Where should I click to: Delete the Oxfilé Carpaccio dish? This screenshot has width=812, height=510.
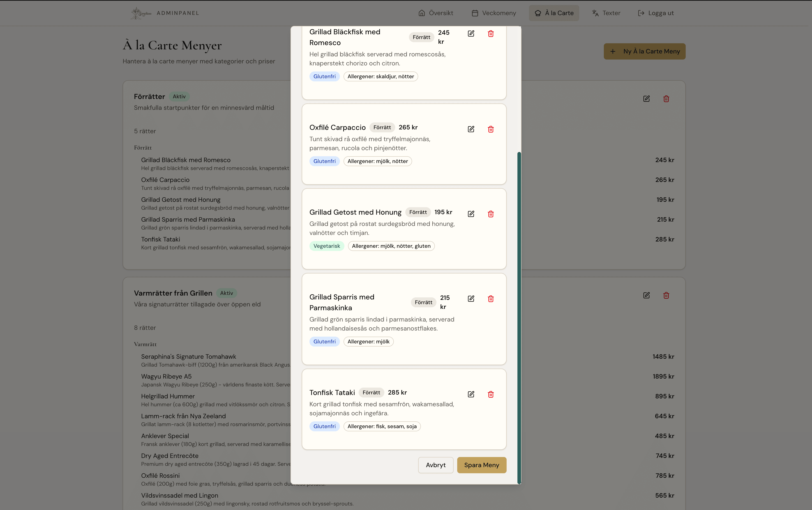491,129
